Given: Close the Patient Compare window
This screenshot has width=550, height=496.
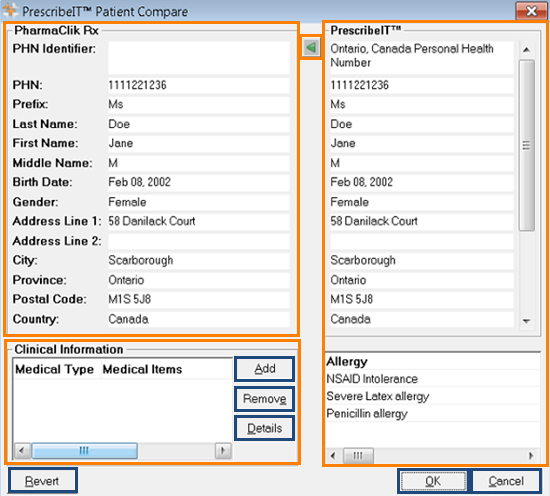Looking at the screenshot, I should 531,11.
